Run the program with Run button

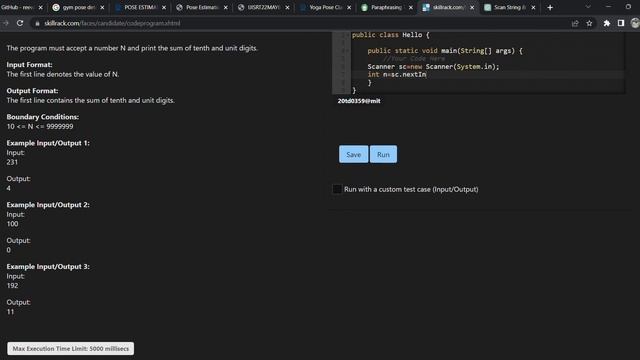383,154
